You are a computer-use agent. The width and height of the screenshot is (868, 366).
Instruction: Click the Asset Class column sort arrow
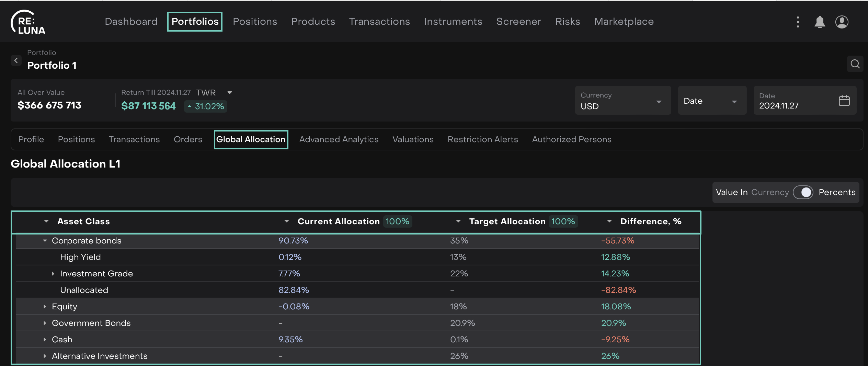pos(46,221)
